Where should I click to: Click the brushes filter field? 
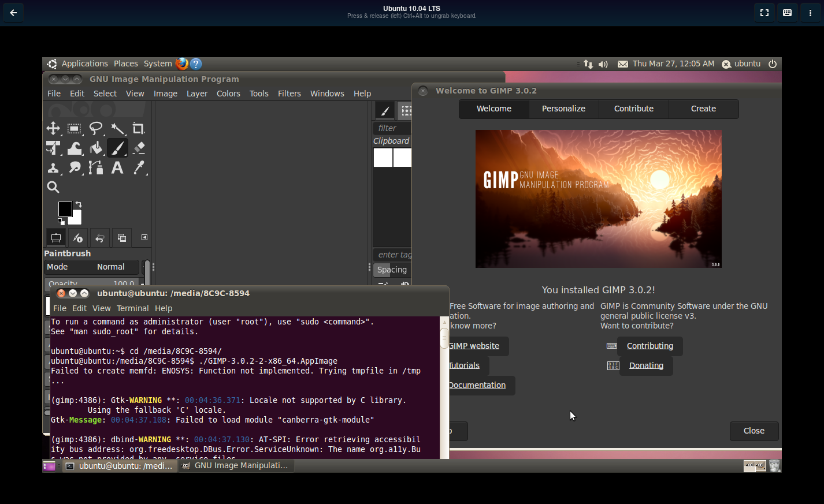pos(392,128)
